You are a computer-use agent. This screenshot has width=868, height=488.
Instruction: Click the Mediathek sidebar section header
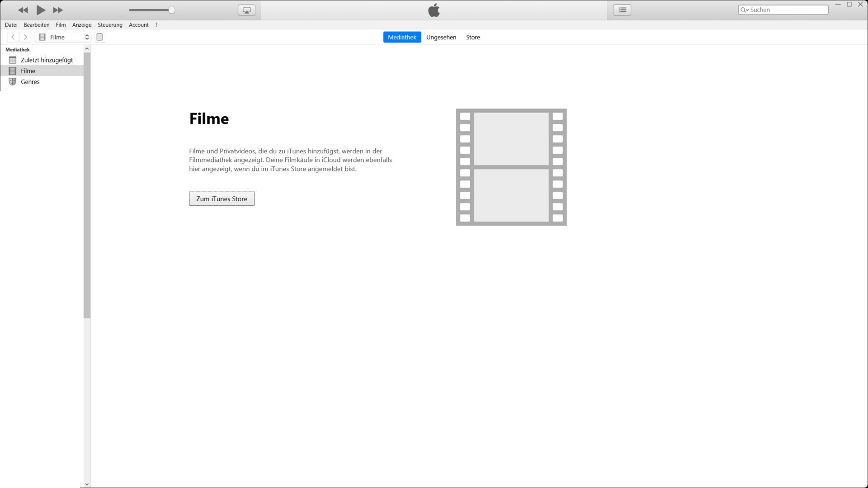pyautogui.click(x=18, y=50)
